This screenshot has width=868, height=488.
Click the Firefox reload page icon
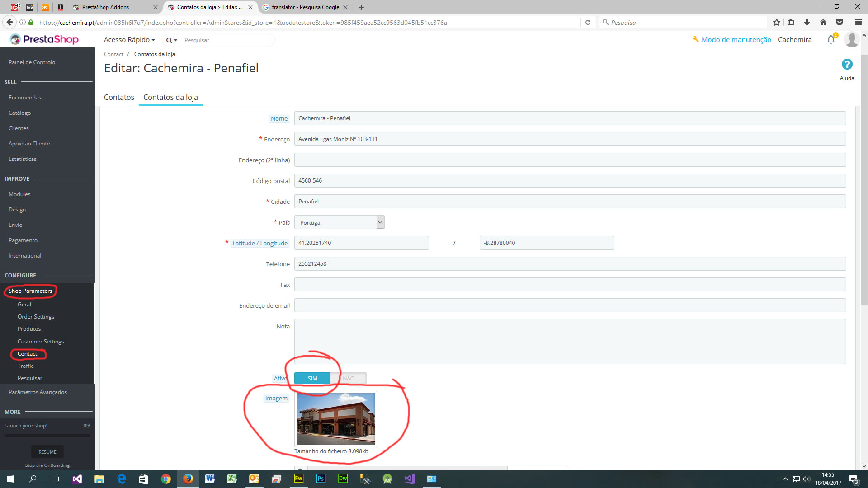[x=588, y=22]
